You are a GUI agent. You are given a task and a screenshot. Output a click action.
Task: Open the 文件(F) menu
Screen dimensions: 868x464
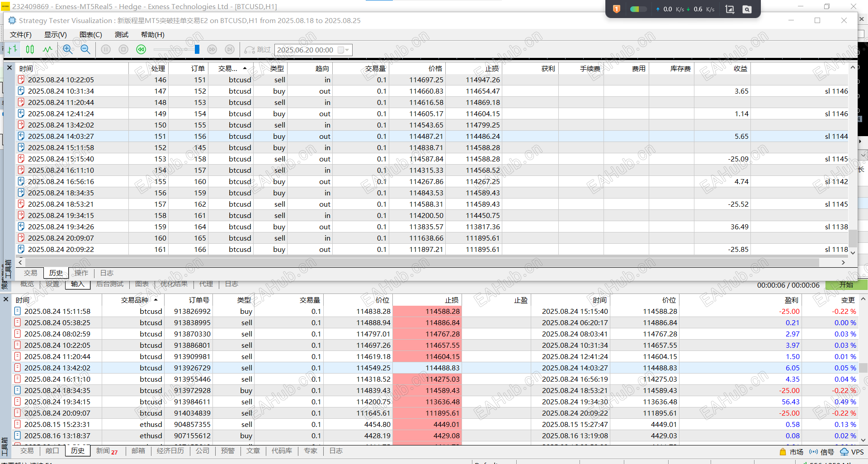21,35
